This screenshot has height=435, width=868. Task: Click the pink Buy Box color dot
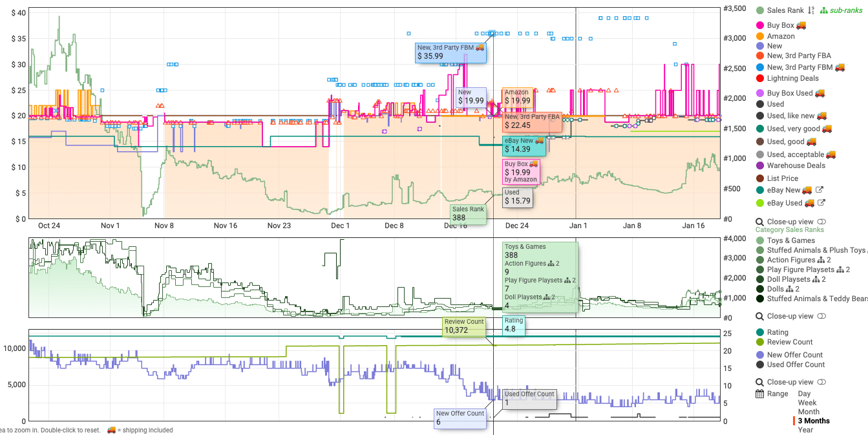point(760,25)
